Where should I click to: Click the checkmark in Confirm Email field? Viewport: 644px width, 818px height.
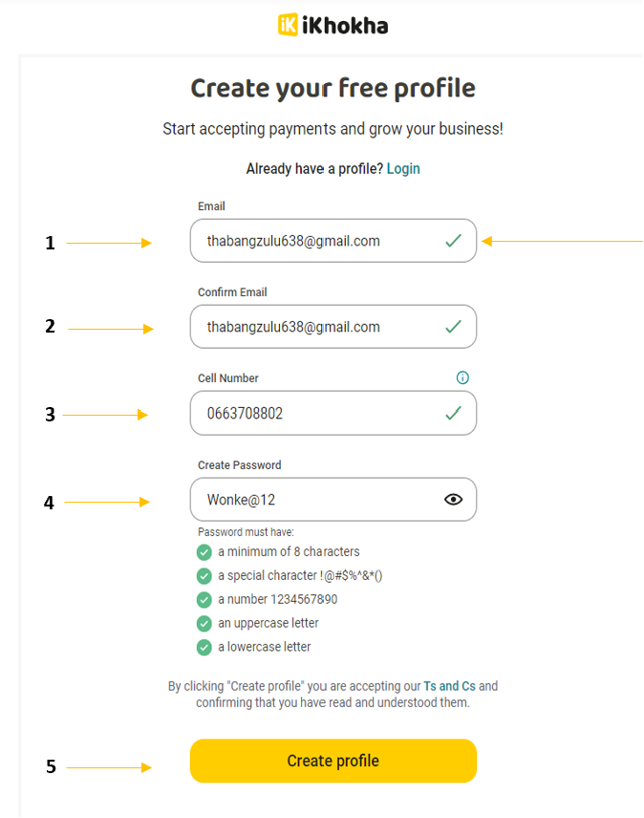click(x=453, y=327)
